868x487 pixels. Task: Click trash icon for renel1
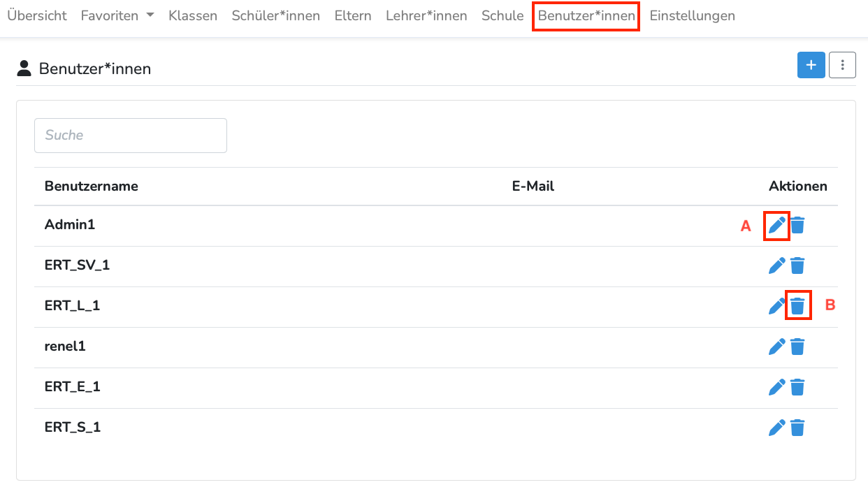pyautogui.click(x=797, y=347)
